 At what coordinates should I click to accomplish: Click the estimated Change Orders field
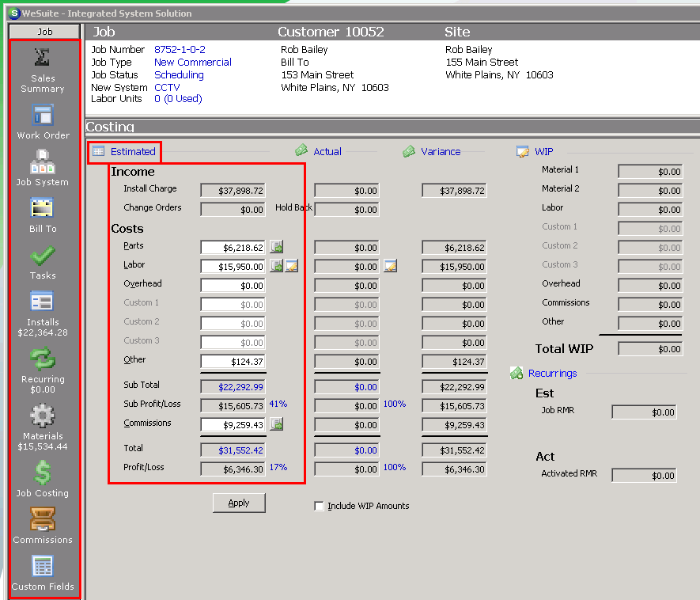tap(233, 210)
